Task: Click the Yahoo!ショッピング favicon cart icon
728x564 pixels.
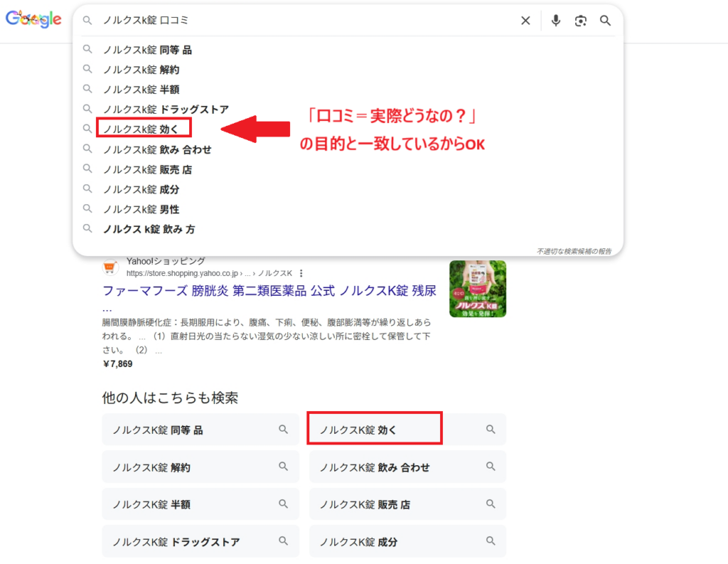Action: click(110, 267)
